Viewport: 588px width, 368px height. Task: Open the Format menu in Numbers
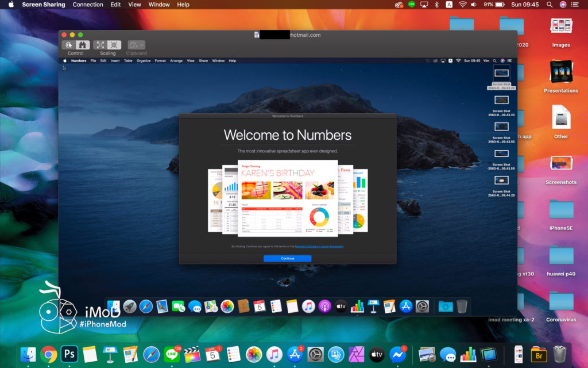coord(160,60)
